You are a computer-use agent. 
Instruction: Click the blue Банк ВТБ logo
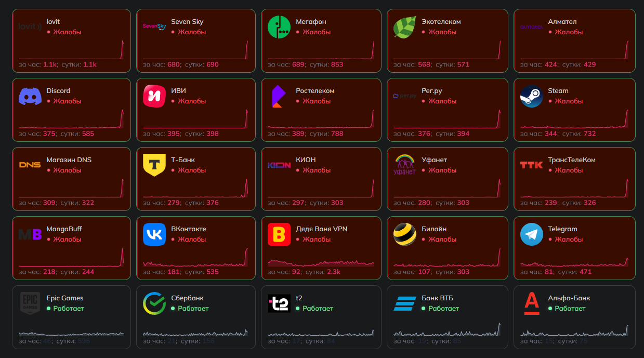pos(405,303)
